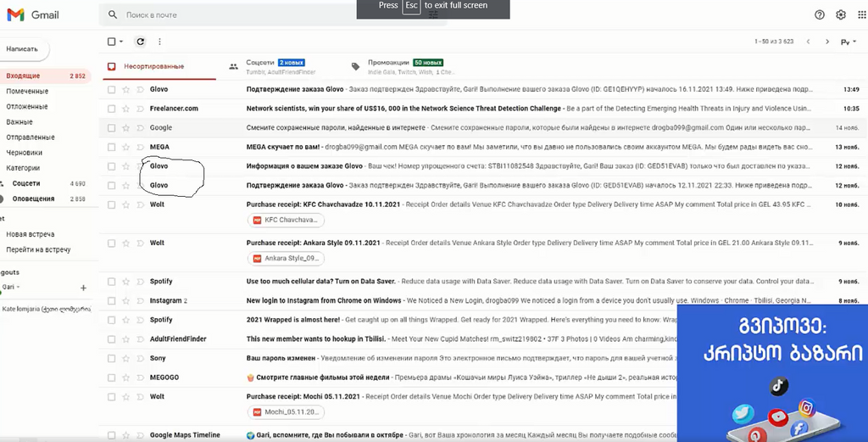Image resolution: width=868 pixels, height=442 pixels.
Task: Click the search magnifier icon
Action: tap(113, 15)
